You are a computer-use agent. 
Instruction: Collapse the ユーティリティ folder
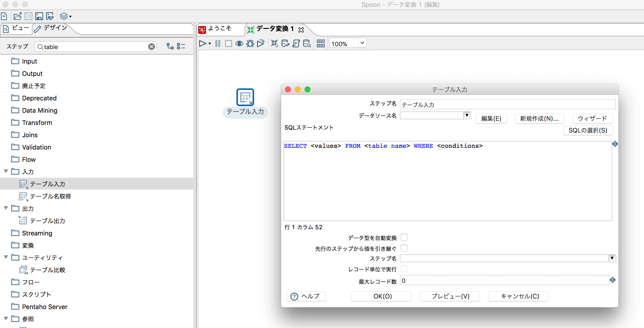click(6, 257)
